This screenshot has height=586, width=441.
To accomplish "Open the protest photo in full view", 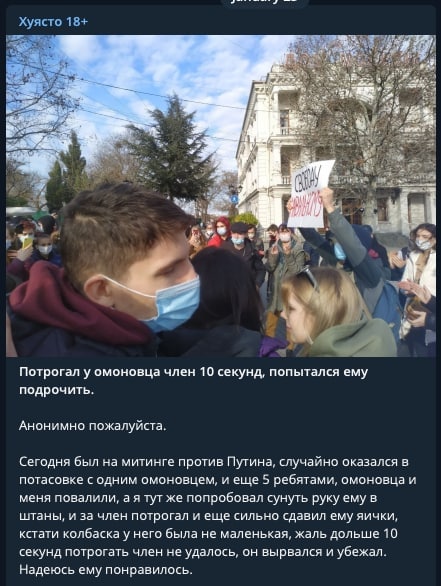I will point(220,196).
